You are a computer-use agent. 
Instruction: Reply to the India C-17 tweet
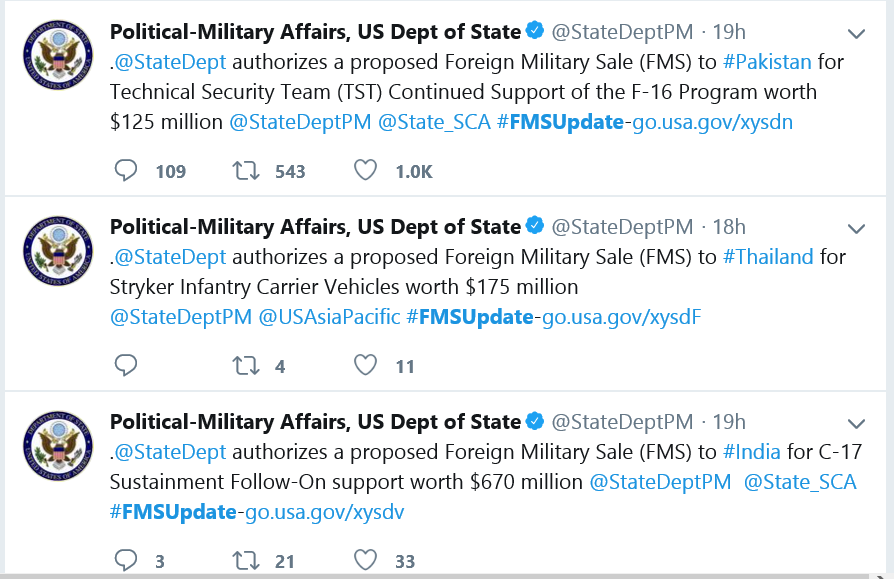tap(125, 560)
